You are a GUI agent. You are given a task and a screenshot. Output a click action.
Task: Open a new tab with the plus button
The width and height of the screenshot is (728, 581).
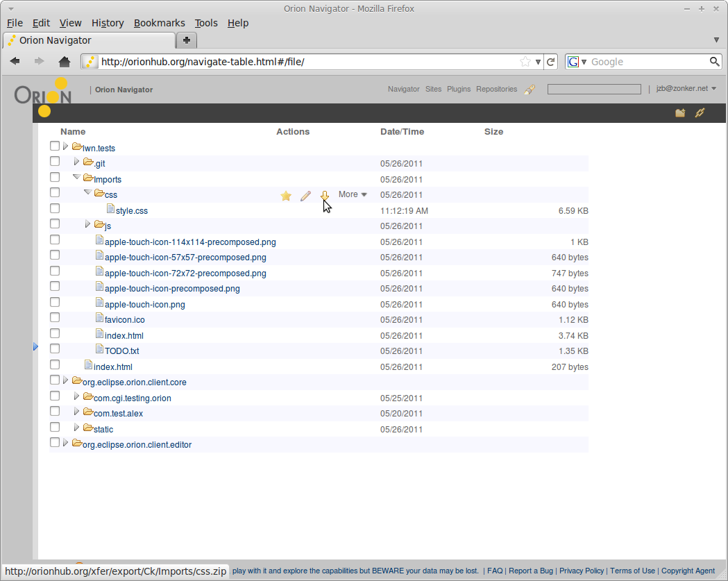point(187,40)
